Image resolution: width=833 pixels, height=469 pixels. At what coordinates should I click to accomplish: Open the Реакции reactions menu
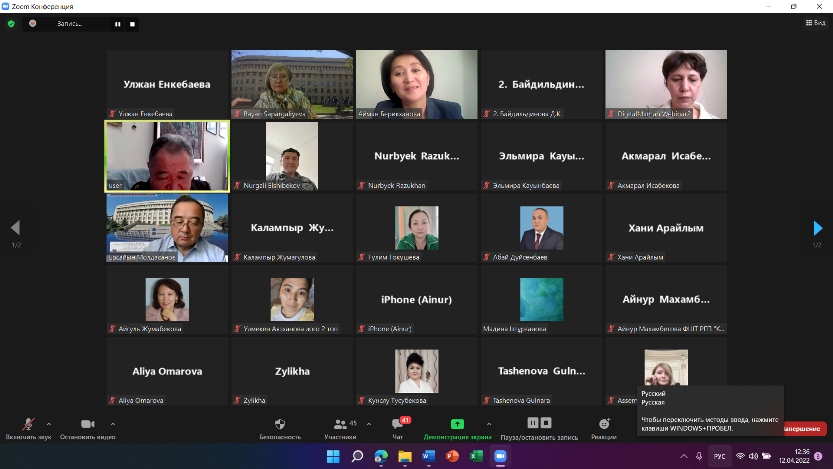(x=604, y=425)
